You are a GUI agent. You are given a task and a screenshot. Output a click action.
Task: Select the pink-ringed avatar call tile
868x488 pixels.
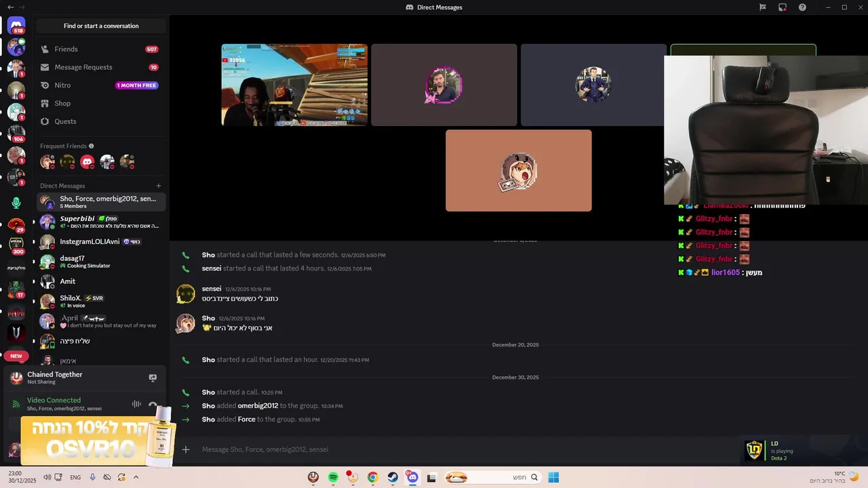coord(444,85)
